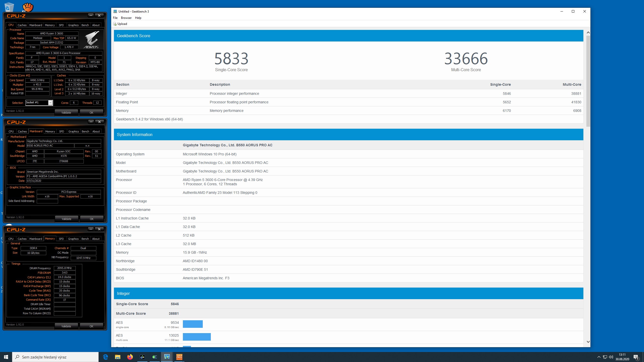The image size is (644, 362).
Task: Click the volume icon in system tray
Action: coord(611,357)
